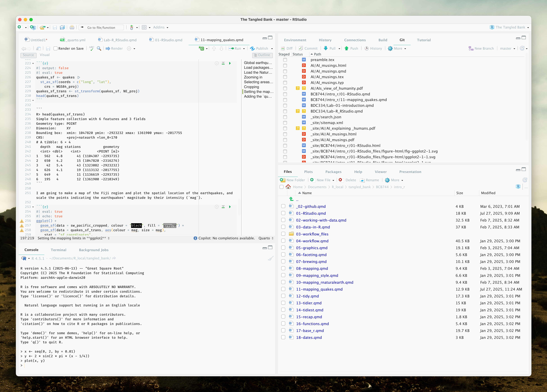Viewport: 547px width, 392px height.
Task: Switch to the Terminal tab
Action: click(58, 250)
